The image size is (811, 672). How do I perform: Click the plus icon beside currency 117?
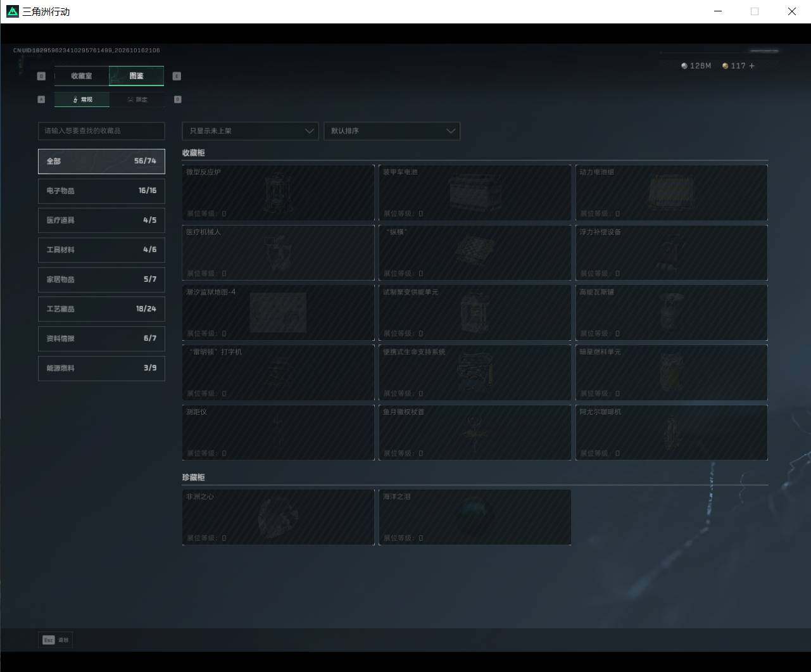[x=751, y=66]
